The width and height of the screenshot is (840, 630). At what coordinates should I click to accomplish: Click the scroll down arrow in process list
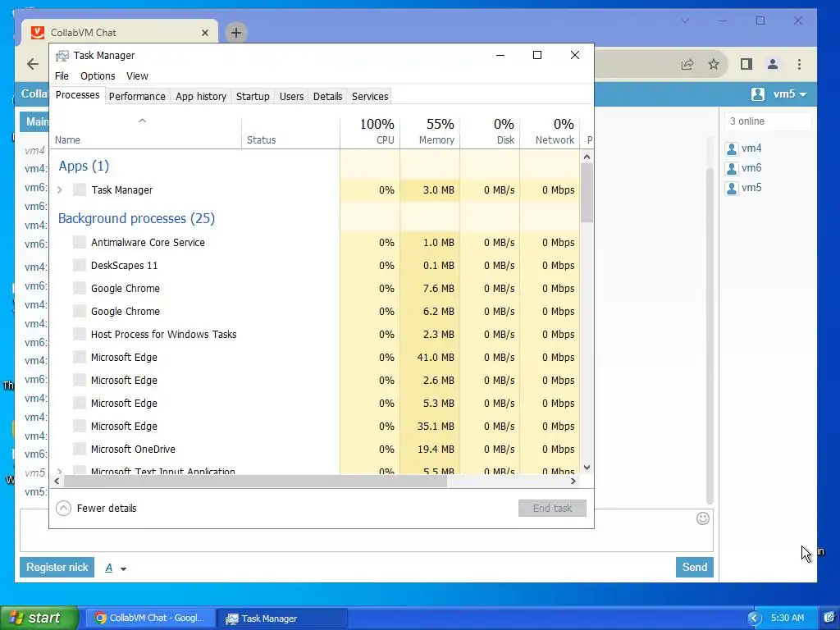[x=587, y=468]
